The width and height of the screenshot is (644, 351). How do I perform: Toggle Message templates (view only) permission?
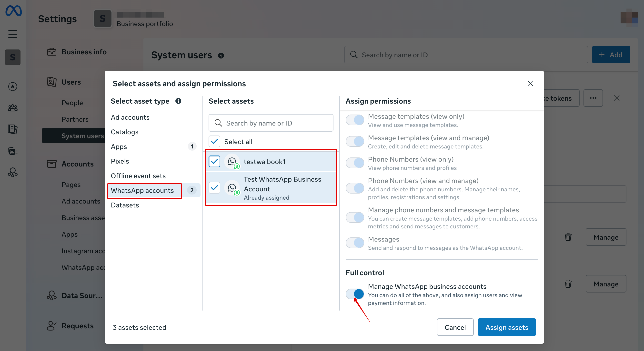(355, 120)
